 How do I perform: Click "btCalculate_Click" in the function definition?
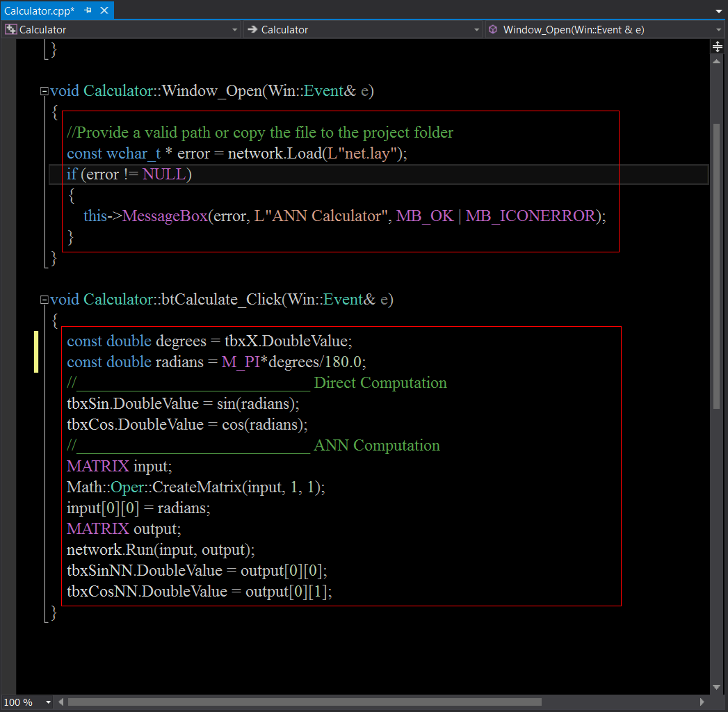click(222, 300)
